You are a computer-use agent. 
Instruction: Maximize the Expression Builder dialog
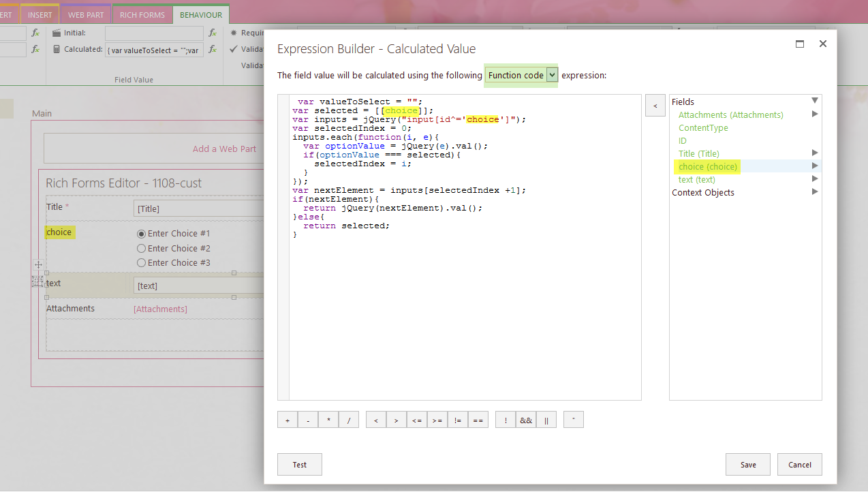(x=800, y=44)
